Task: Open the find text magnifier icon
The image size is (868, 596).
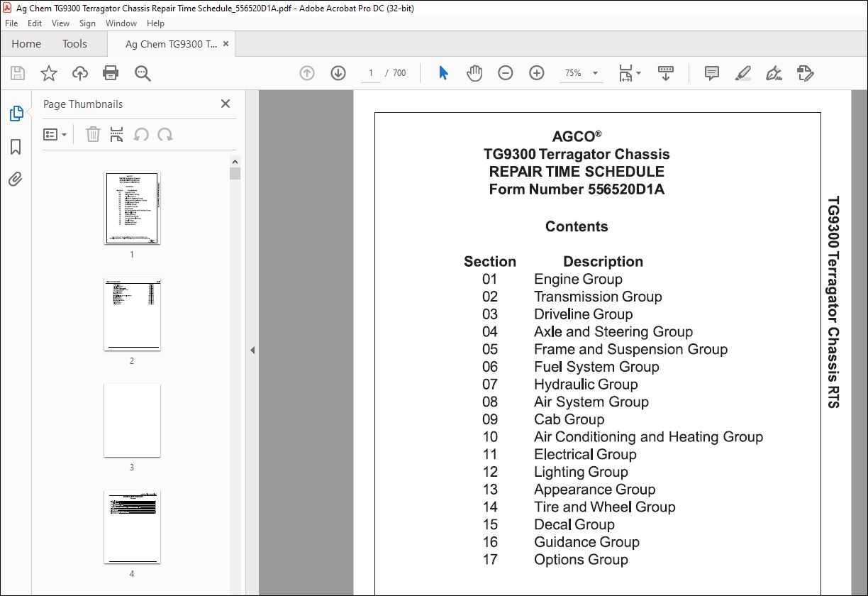Action: click(x=143, y=73)
